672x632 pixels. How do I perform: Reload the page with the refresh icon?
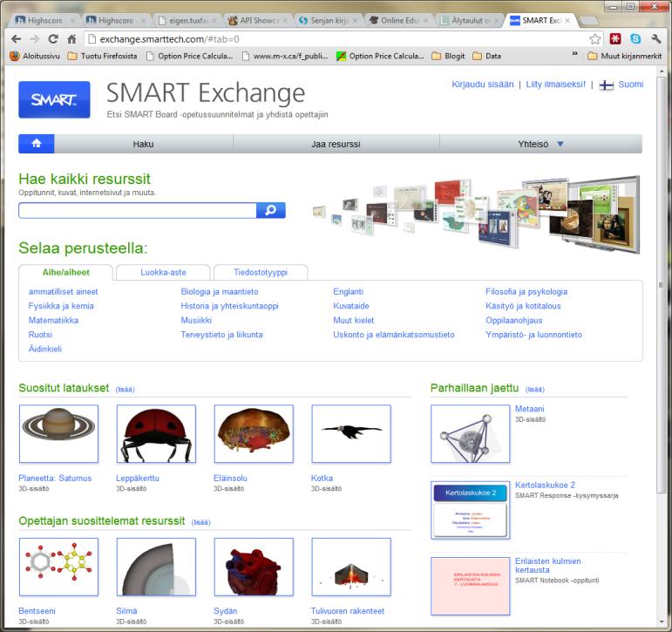(53, 39)
